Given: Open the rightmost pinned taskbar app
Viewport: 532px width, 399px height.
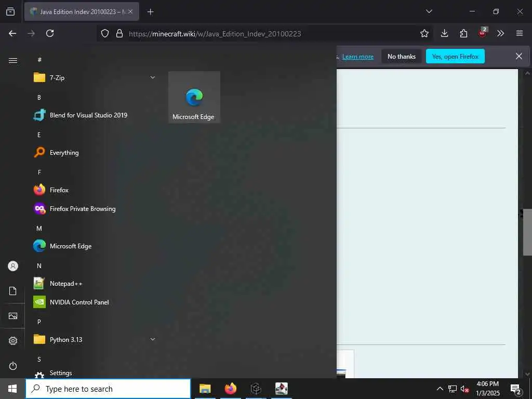Looking at the screenshot, I should pyautogui.click(x=281, y=389).
